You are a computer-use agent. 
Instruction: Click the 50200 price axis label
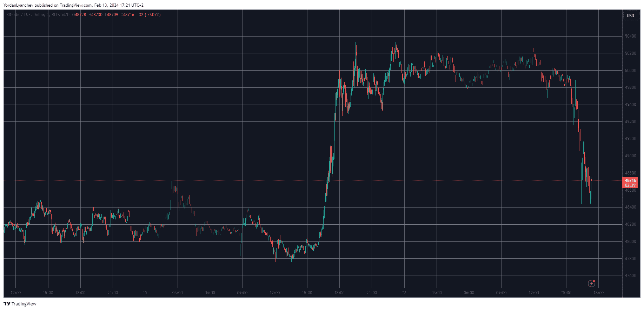pos(630,53)
